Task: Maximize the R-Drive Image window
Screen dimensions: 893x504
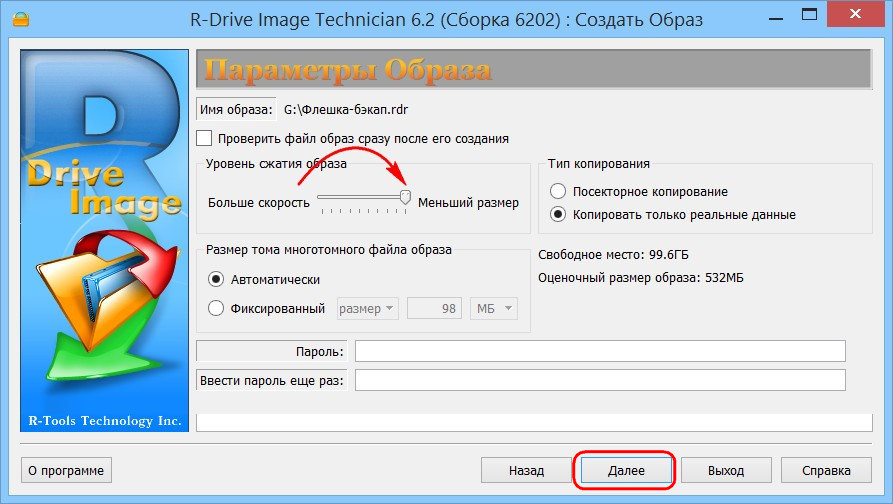Action: click(809, 15)
